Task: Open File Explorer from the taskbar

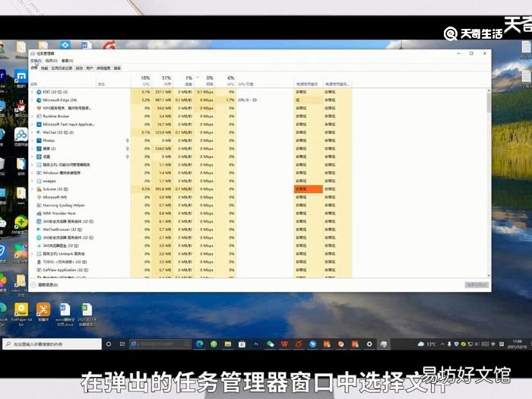Action: coord(228,344)
